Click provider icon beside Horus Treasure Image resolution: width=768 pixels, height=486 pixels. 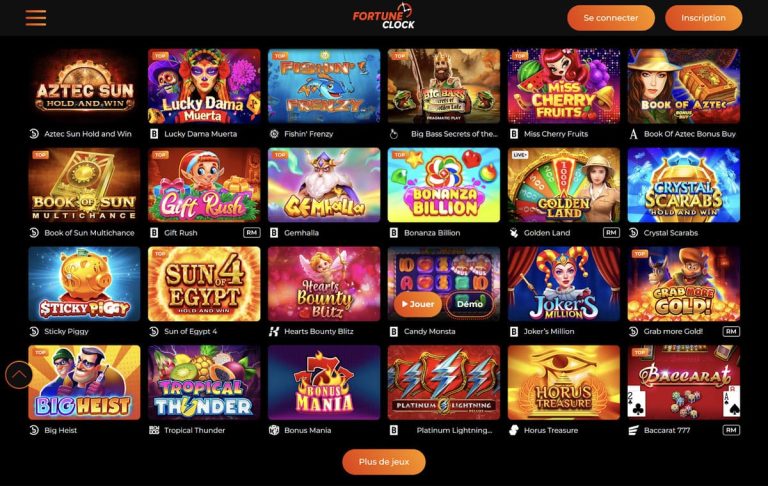click(x=514, y=430)
